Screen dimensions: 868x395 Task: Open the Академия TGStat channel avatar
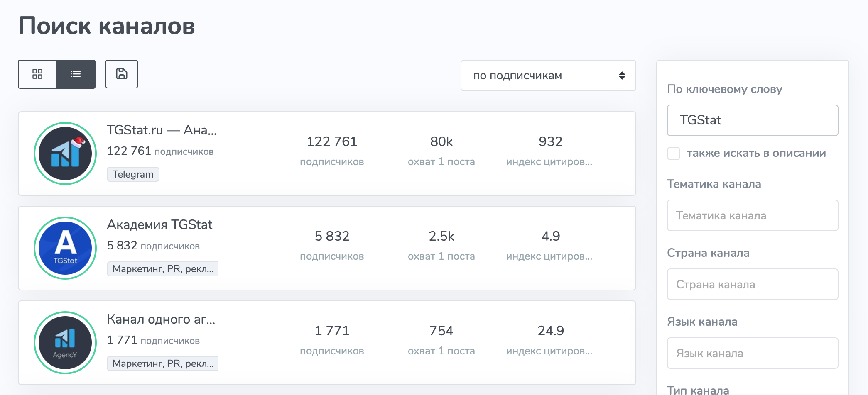click(x=65, y=248)
